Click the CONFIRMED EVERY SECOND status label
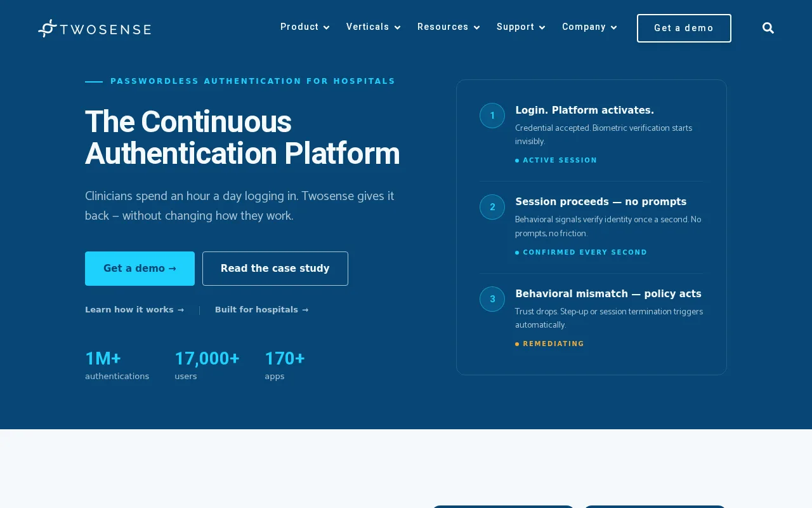This screenshot has height=508, width=812. coord(585,253)
